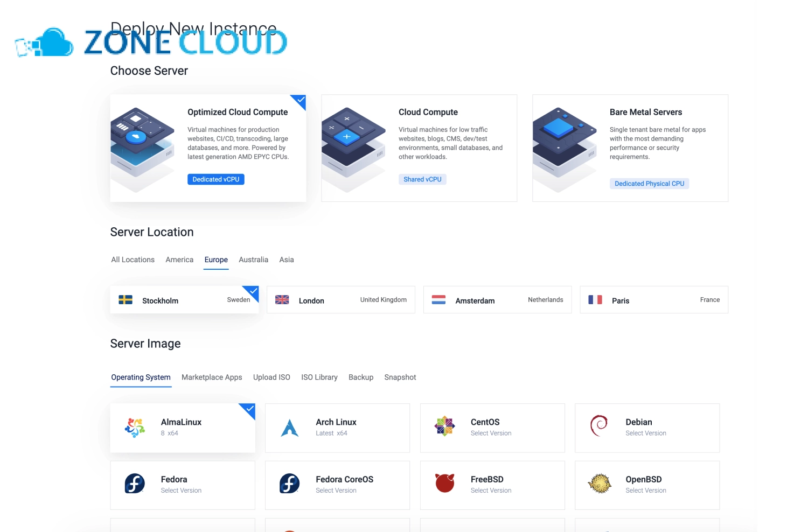Open the Marketplace Apps tab
808x532 pixels.
(x=212, y=377)
